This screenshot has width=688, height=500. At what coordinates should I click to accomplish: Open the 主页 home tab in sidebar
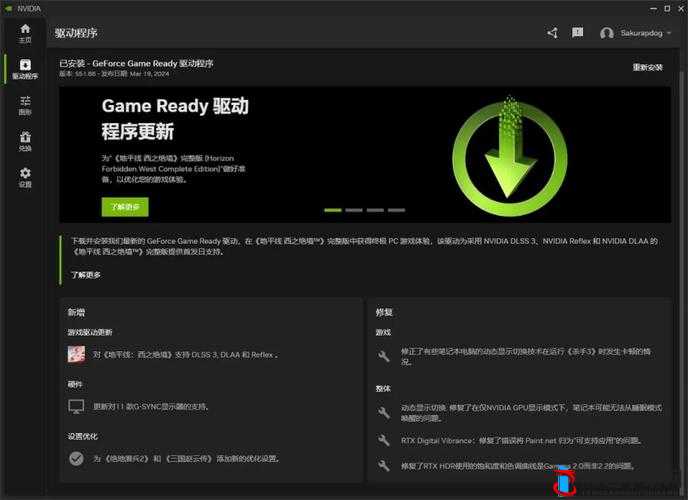25,33
